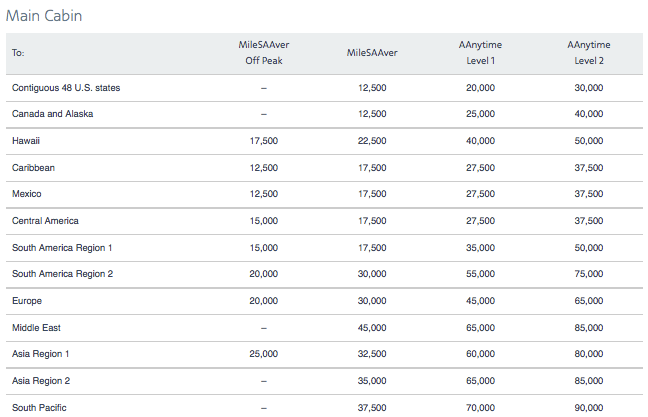Click the AAnytime Level 2 column header

pos(588,52)
